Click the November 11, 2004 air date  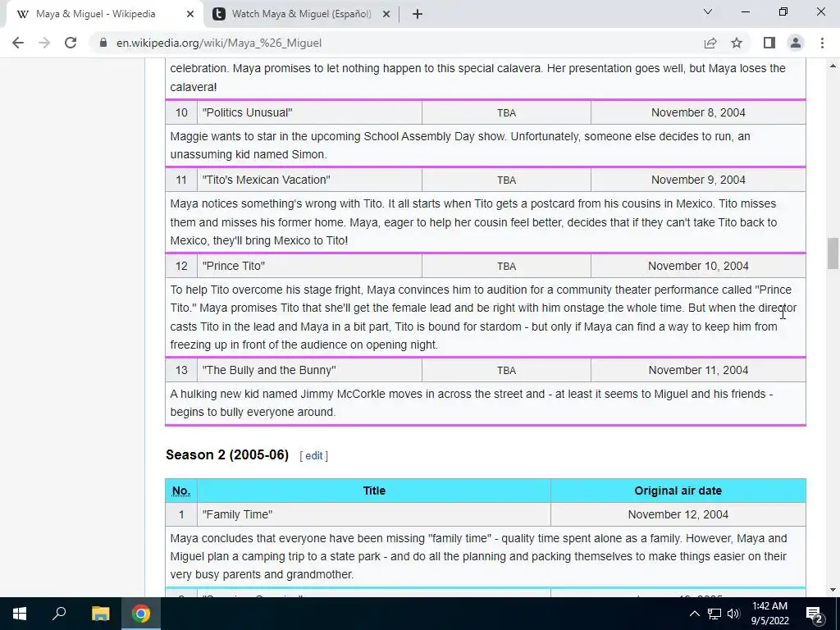coord(698,370)
